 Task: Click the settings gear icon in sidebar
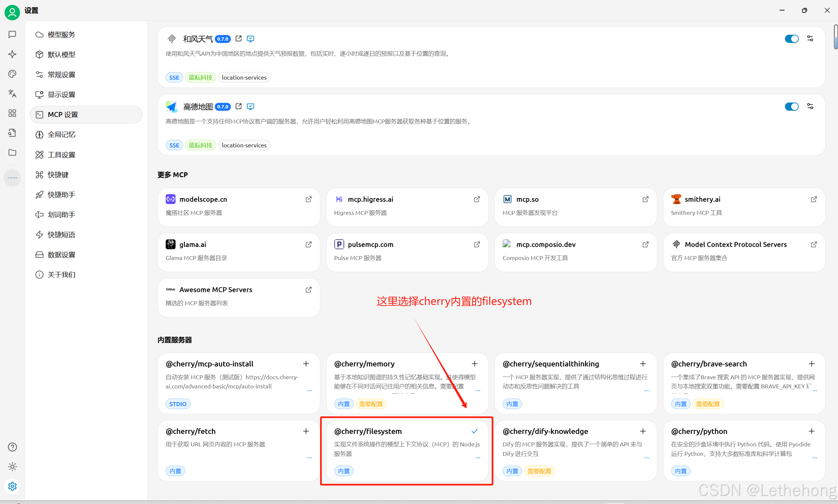(x=12, y=486)
